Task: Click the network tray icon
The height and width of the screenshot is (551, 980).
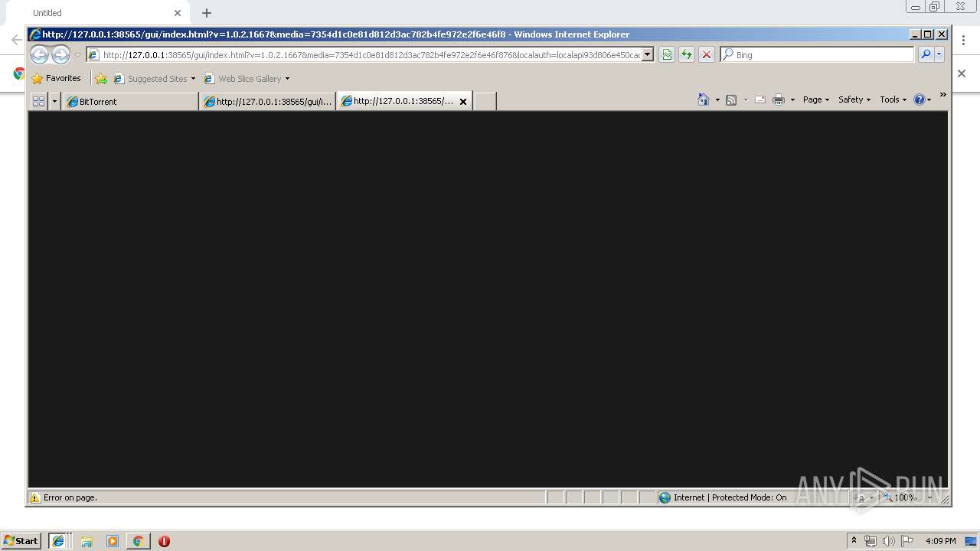Action: point(871,541)
